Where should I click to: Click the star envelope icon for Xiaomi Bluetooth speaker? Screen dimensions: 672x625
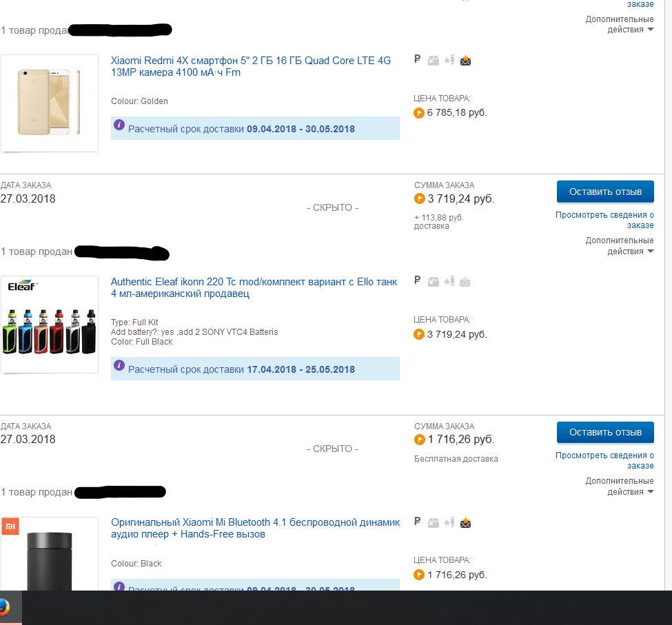[465, 522]
